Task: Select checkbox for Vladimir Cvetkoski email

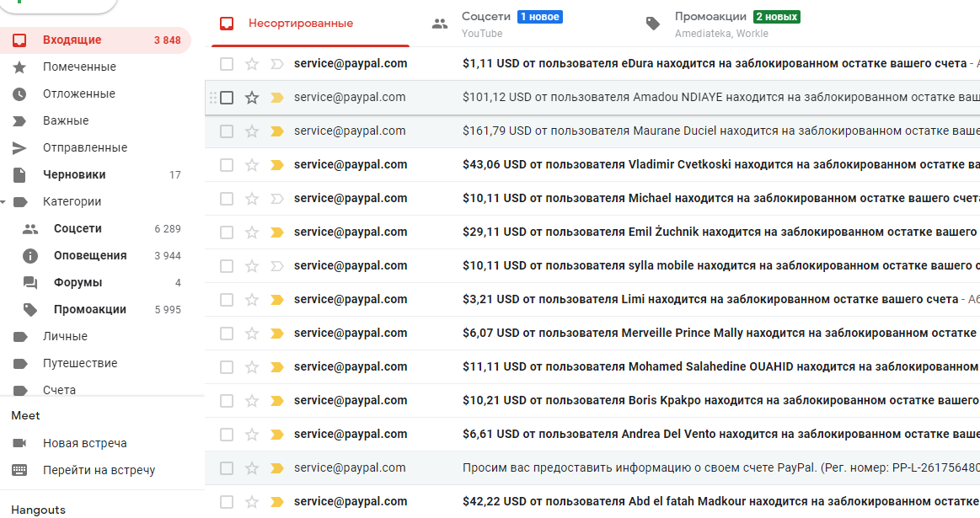Action: [227, 165]
